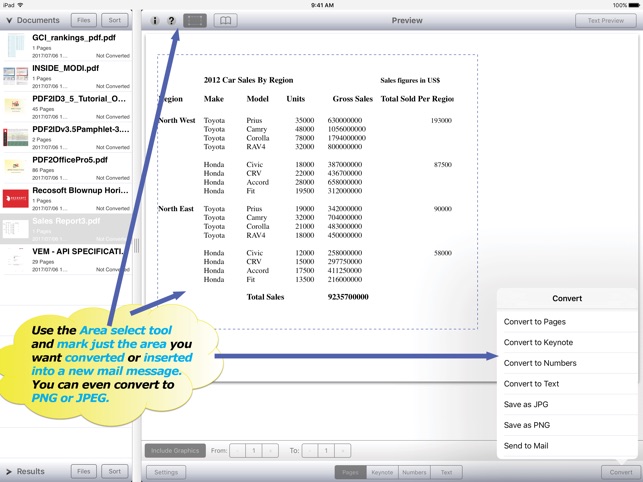The width and height of the screenshot is (643, 482).
Task: Toggle the Include Graphics button
Action: coord(175,450)
